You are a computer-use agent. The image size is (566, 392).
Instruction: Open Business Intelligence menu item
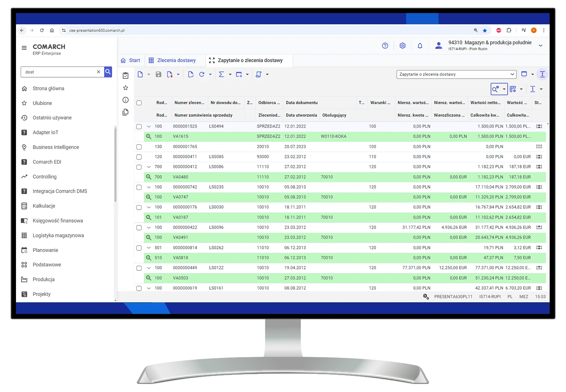tap(56, 147)
